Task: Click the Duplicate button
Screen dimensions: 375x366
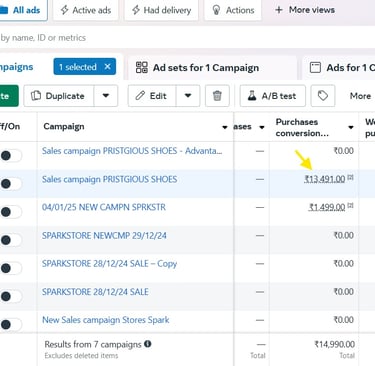Action: pos(59,96)
